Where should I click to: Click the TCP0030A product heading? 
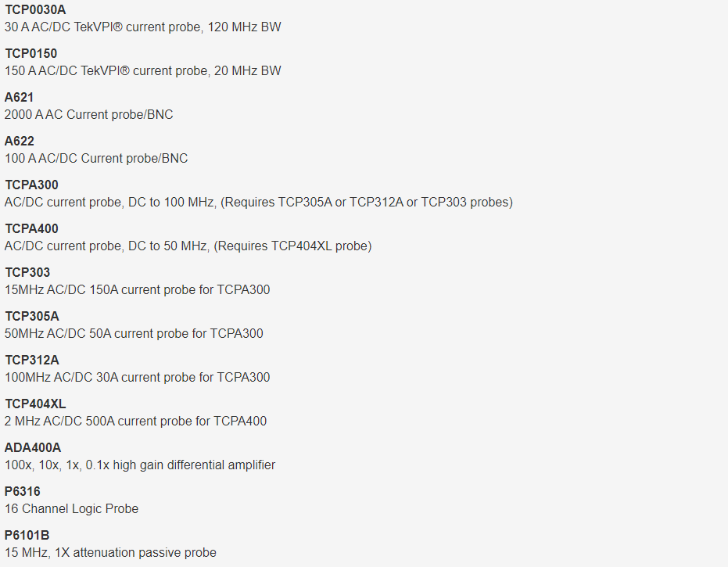click(35, 9)
